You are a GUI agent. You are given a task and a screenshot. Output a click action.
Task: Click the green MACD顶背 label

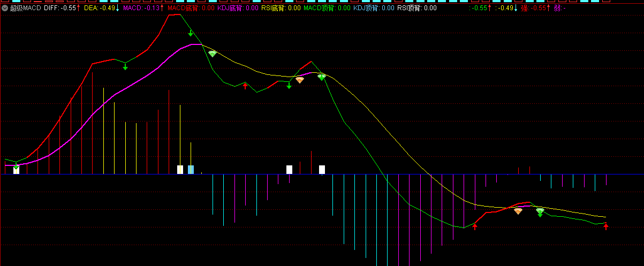coord(327,8)
